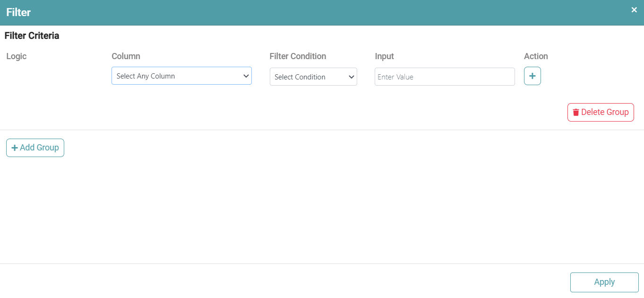Click the Filter Criteria heading
The image size is (644, 298).
[32, 35]
